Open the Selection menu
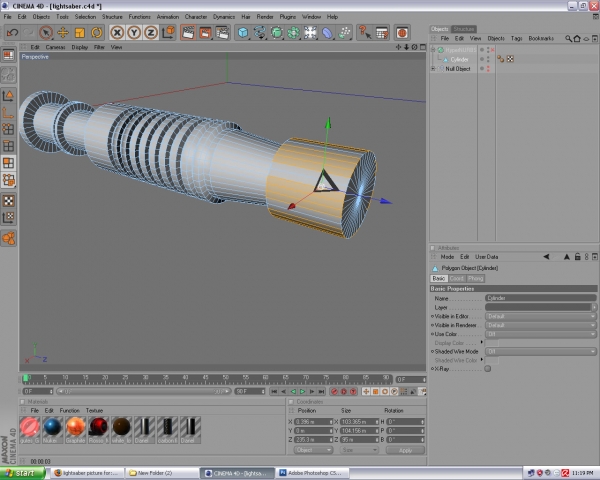The height and width of the screenshot is (480, 600). [x=85, y=17]
